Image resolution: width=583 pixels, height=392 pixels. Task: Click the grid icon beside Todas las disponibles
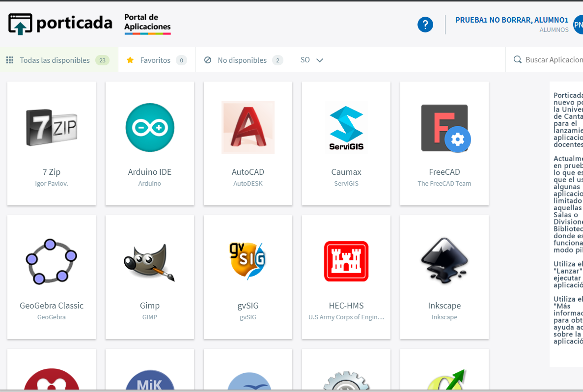point(10,60)
